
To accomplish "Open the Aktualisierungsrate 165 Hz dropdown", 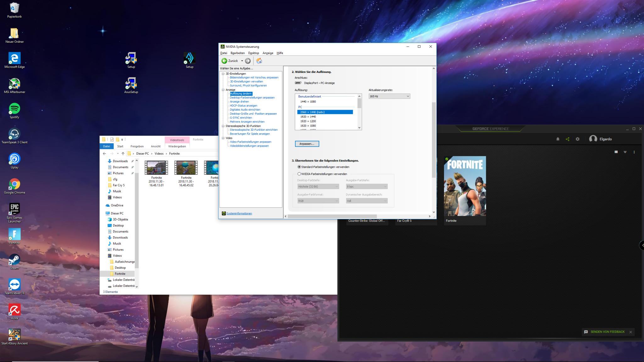I will coord(389,96).
